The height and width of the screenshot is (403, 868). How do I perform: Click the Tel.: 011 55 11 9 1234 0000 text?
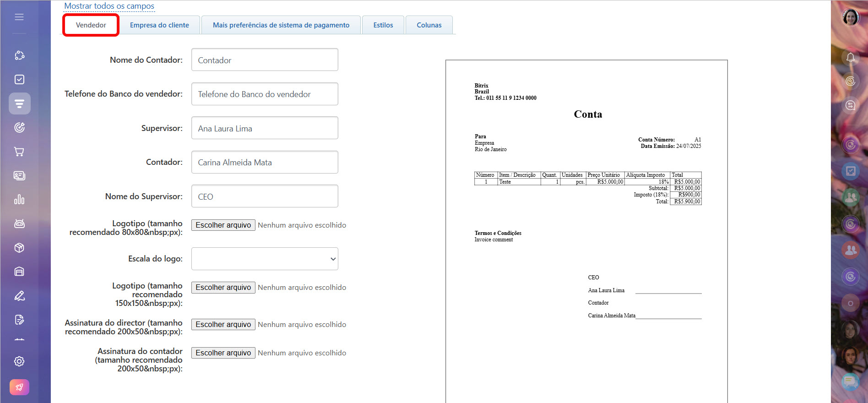[505, 98]
